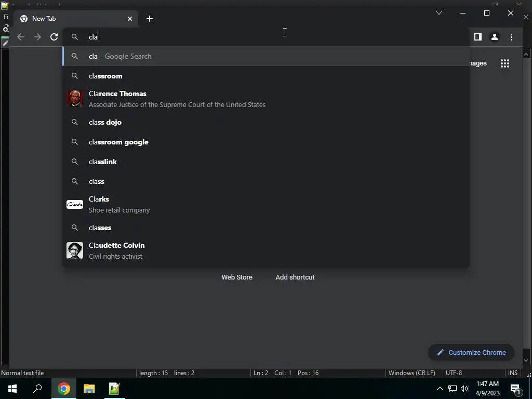Go forward with the right arrow button
532x399 pixels.
click(x=37, y=37)
